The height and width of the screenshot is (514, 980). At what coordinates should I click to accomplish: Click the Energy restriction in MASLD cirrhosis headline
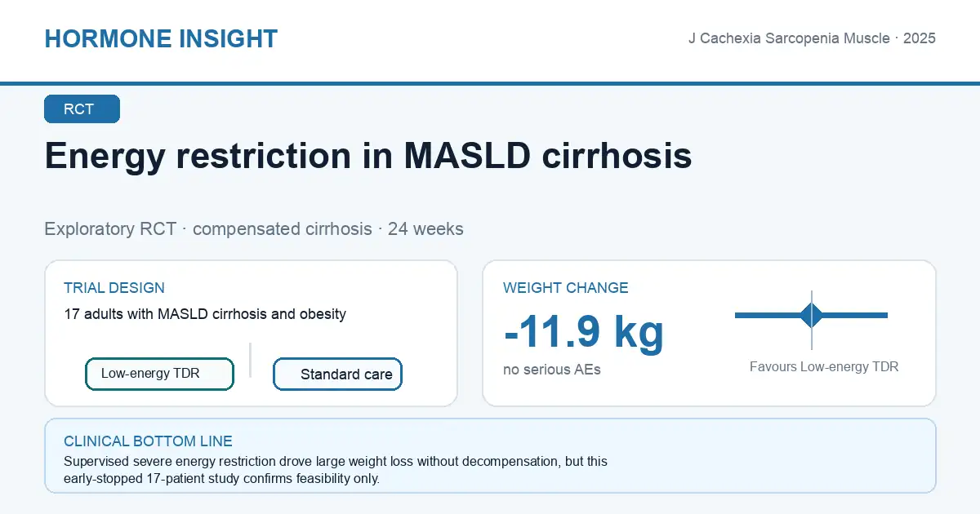[x=368, y=155]
